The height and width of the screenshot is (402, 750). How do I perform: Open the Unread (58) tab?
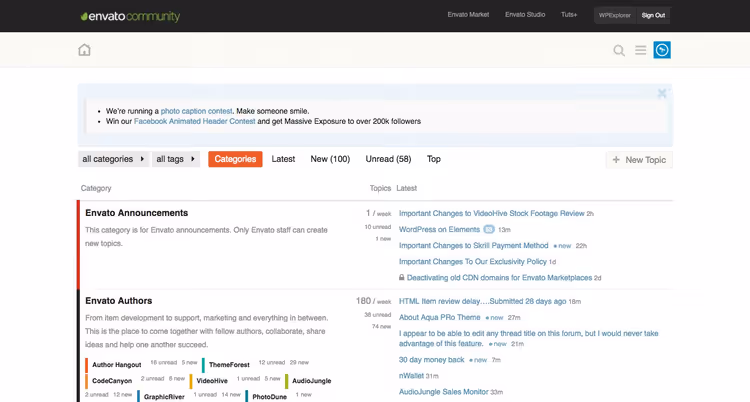pyautogui.click(x=388, y=159)
